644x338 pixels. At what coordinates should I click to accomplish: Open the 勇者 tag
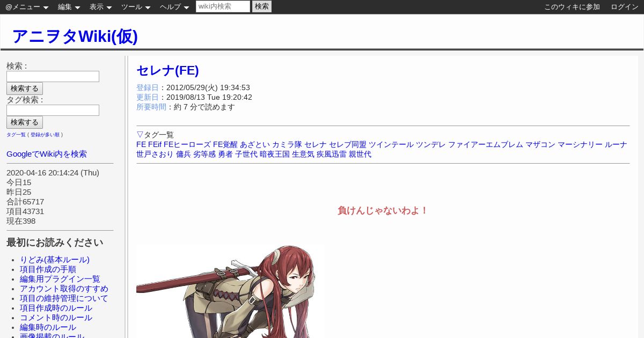click(x=225, y=154)
